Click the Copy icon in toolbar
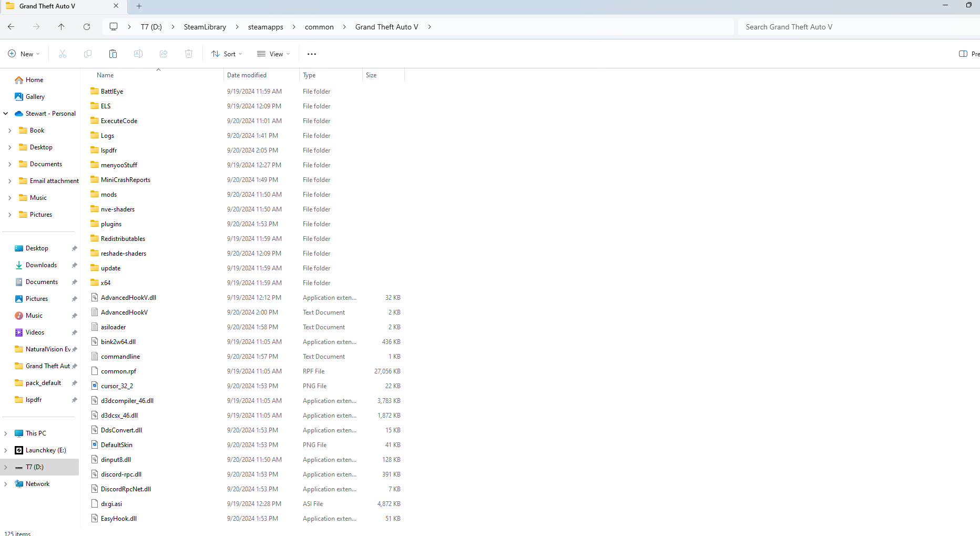 [x=88, y=54]
